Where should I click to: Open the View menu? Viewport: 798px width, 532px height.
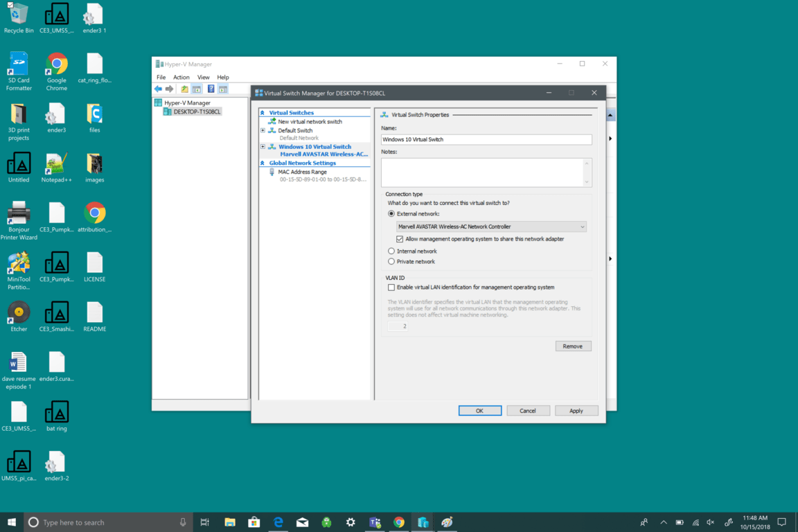click(203, 78)
